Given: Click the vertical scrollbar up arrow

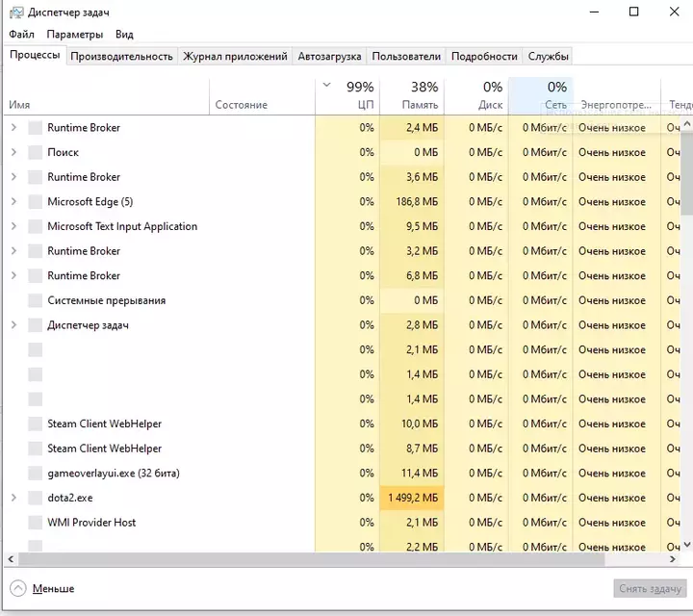Looking at the screenshot, I should pos(687,124).
